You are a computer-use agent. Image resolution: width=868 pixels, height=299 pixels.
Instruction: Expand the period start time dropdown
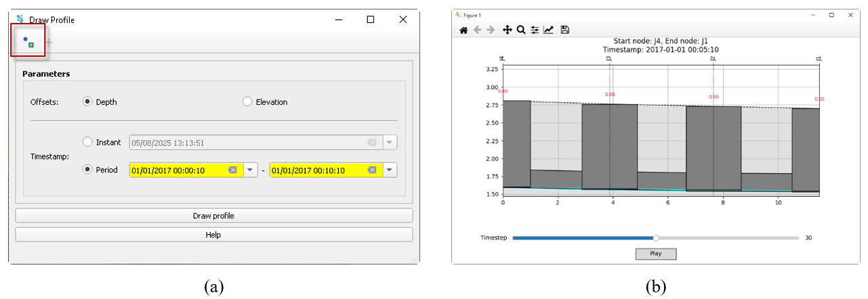[250, 170]
